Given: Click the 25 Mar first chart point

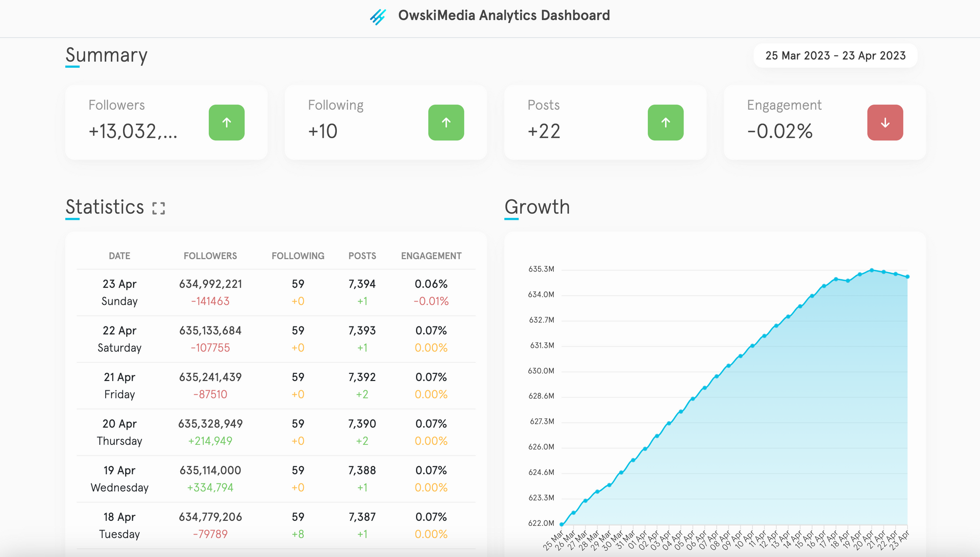Looking at the screenshot, I should pyautogui.click(x=562, y=524).
